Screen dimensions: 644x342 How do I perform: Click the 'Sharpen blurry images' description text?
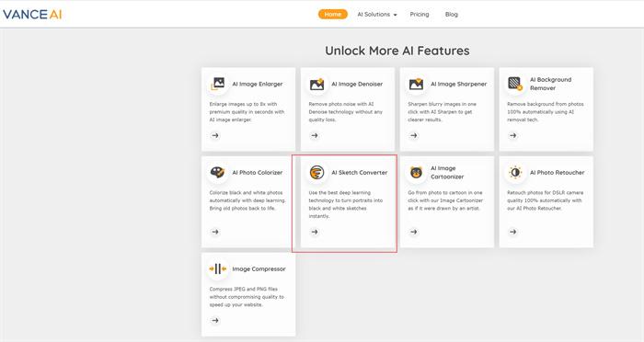pyautogui.click(x=443, y=112)
